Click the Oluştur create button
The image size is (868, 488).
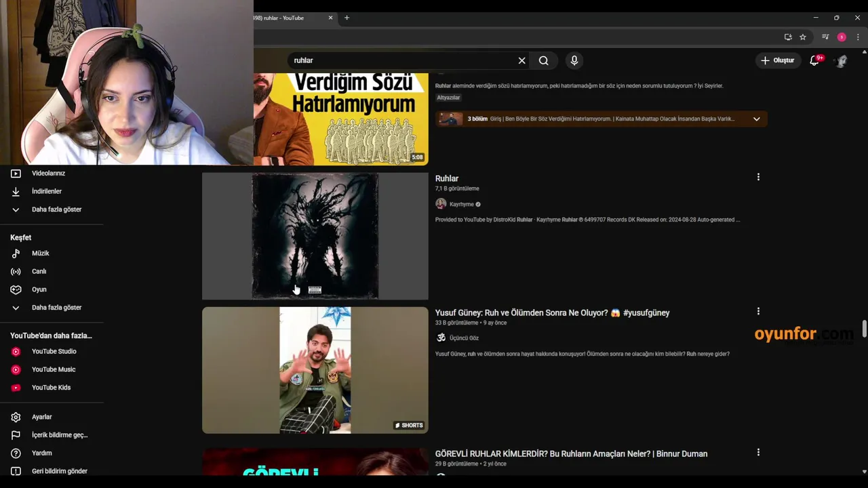[x=777, y=60]
